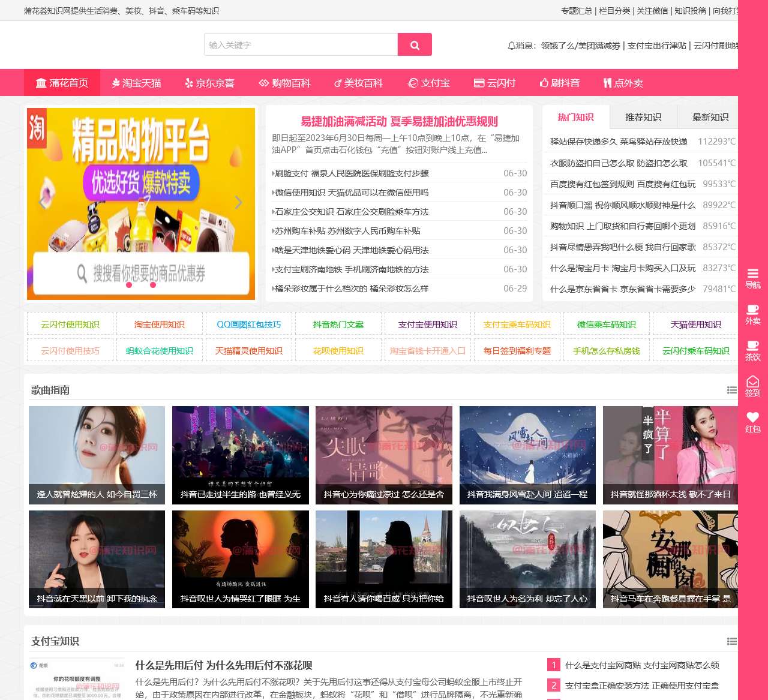Image resolution: width=768 pixels, height=700 pixels.
Task: Open 饿了么/美团满减券 message link
Action: [581, 46]
